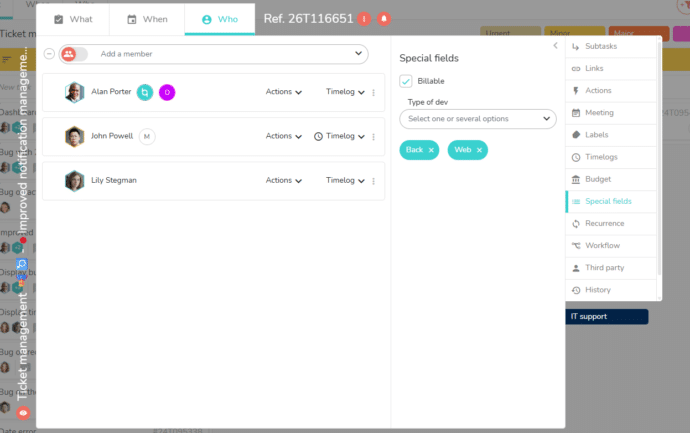The width and height of the screenshot is (690, 433).
Task: Open Third party in the side menu
Action: pyautogui.click(x=611, y=268)
